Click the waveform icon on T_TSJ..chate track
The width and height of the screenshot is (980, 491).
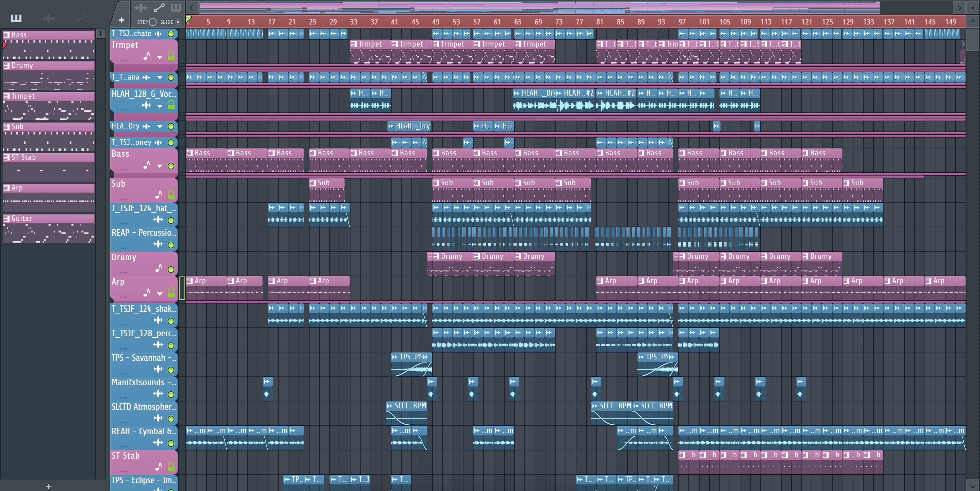coord(158,34)
